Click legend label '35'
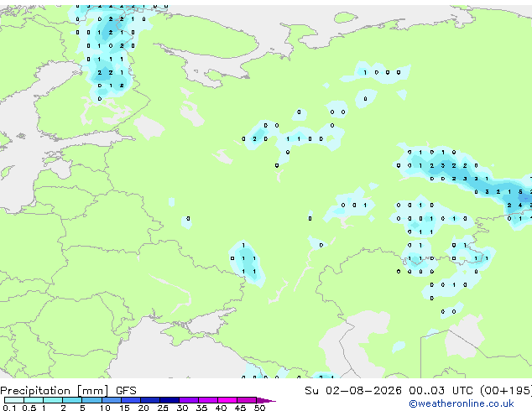Image resolution: width=532 pixels, height=411 pixels. click(x=201, y=408)
